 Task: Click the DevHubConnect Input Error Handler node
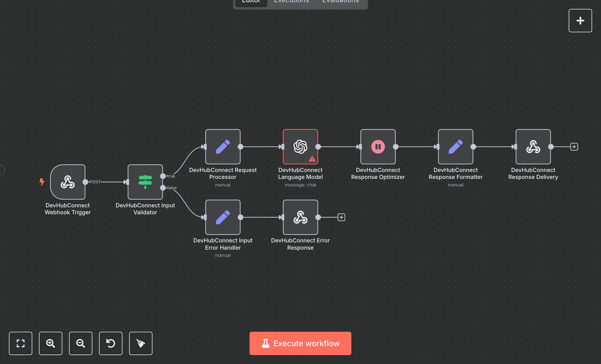(223, 217)
